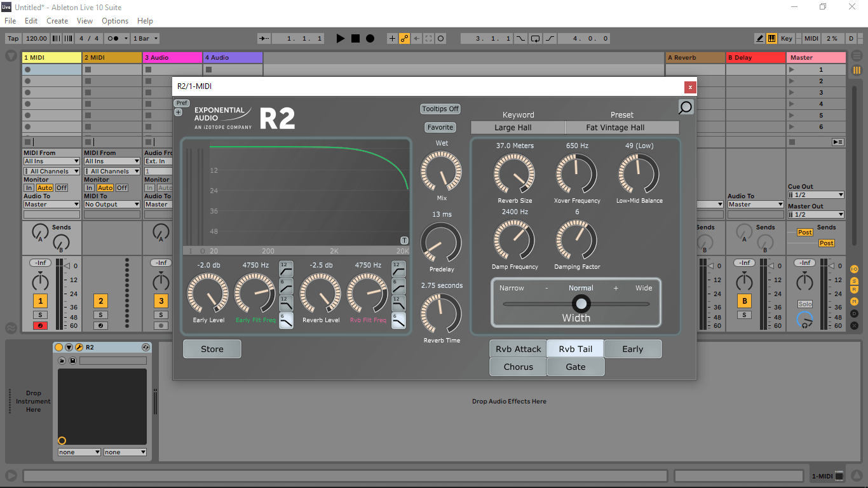Click the Arrangement Record button
868x488 pixels.
click(x=370, y=39)
